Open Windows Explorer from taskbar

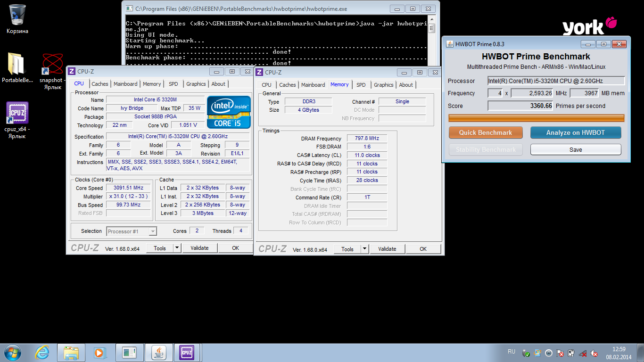tap(71, 353)
